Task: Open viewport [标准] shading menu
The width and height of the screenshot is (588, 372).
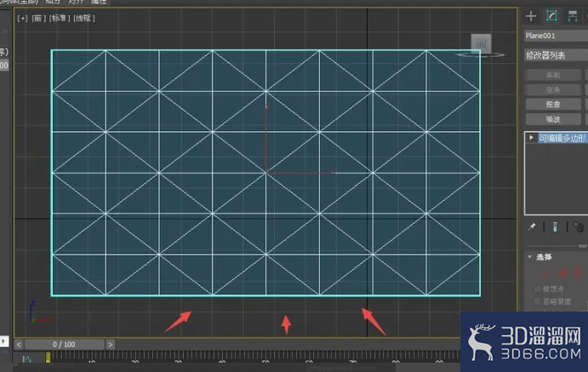Action: tap(60, 18)
